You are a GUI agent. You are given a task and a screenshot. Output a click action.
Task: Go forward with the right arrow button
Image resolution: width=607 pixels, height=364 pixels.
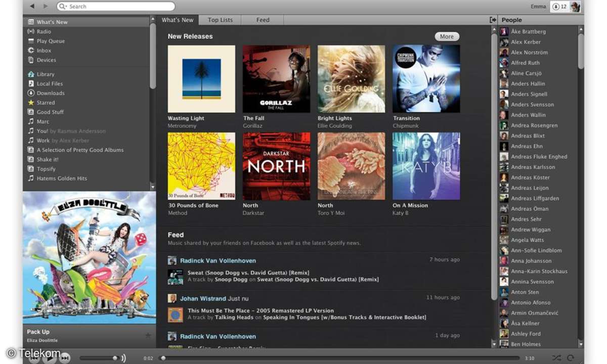pyautogui.click(x=46, y=6)
